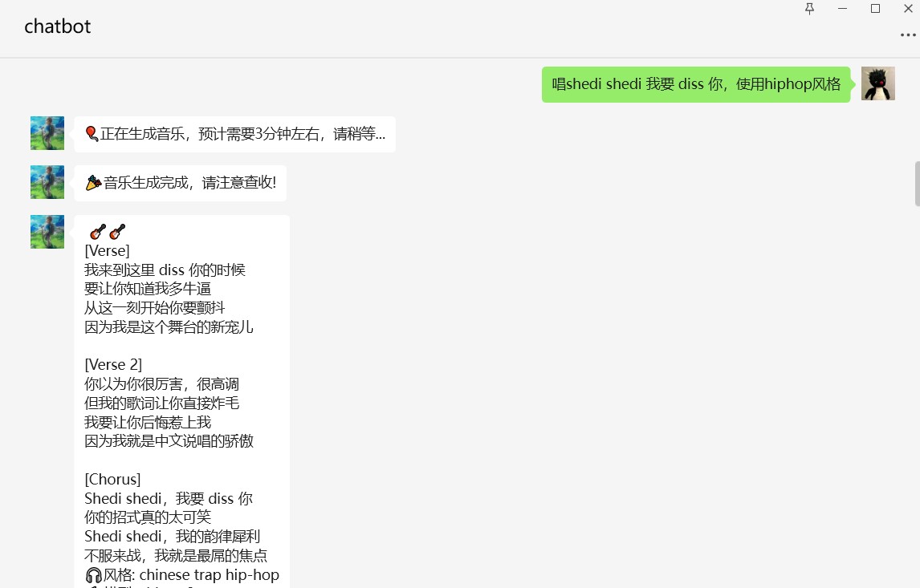This screenshot has width=920, height=588.
Task: Click lyric line '你的招式真的太可笑'
Action: (x=148, y=517)
